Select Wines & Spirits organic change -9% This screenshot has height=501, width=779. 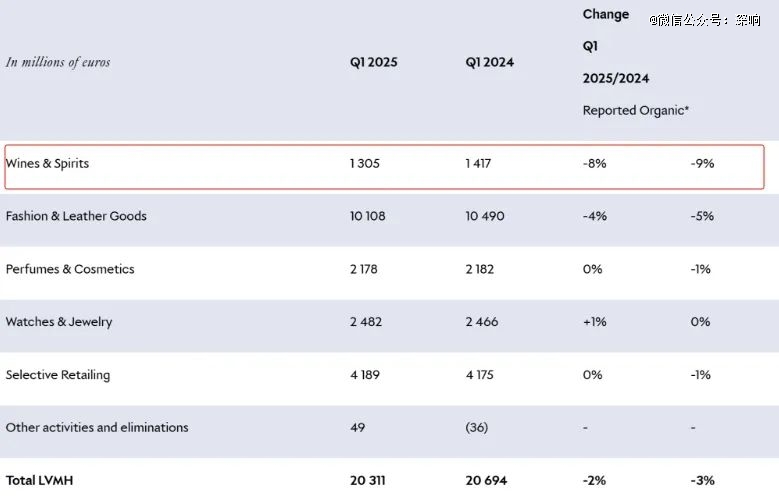click(702, 163)
